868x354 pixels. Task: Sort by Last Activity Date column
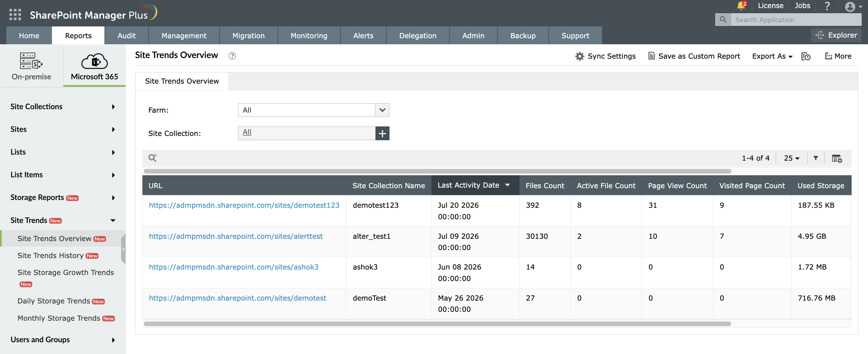(x=475, y=185)
